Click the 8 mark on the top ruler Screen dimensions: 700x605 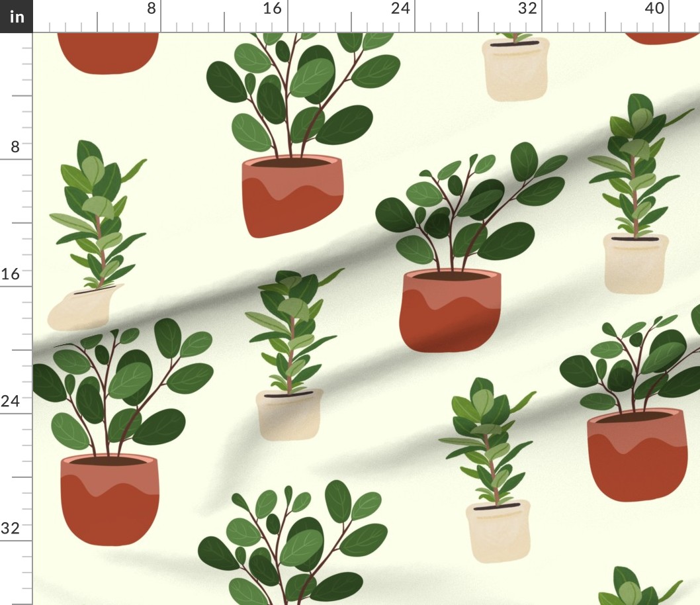pyautogui.click(x=152, y=8)
